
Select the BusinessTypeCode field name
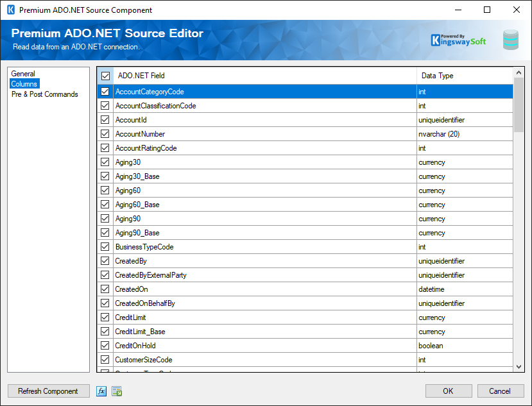144,247
